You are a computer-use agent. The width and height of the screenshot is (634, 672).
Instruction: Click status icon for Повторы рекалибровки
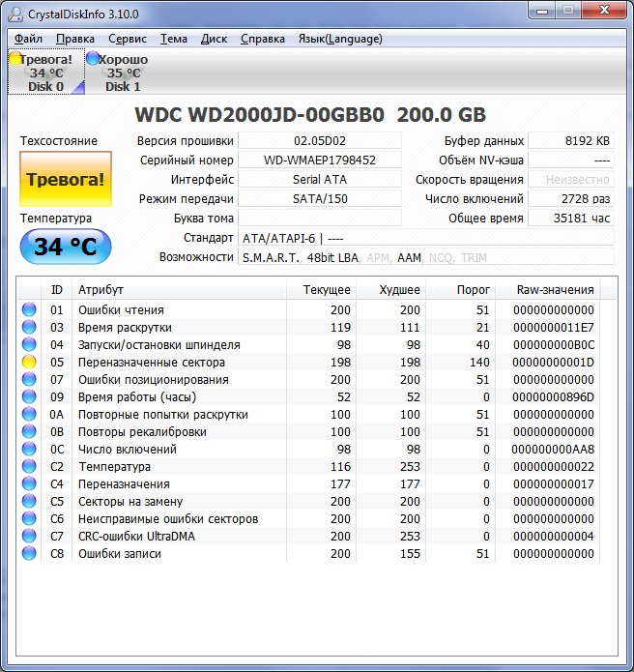(29, 431)
